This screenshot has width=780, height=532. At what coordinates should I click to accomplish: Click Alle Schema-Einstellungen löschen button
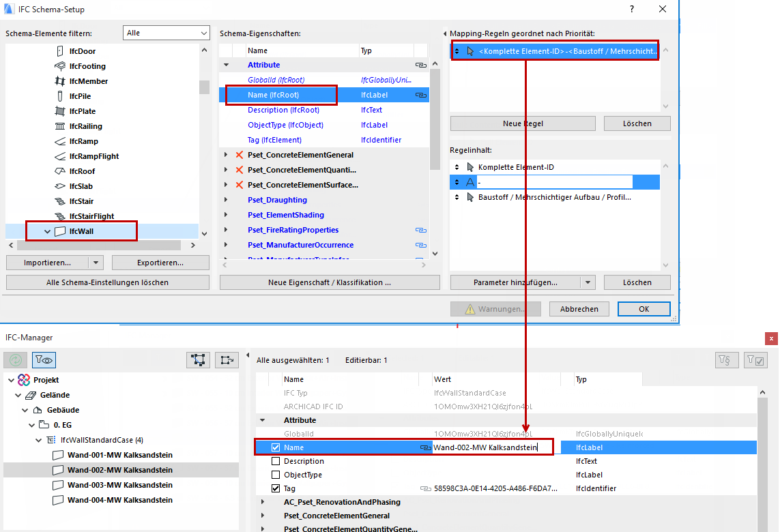tap(107, 282)
